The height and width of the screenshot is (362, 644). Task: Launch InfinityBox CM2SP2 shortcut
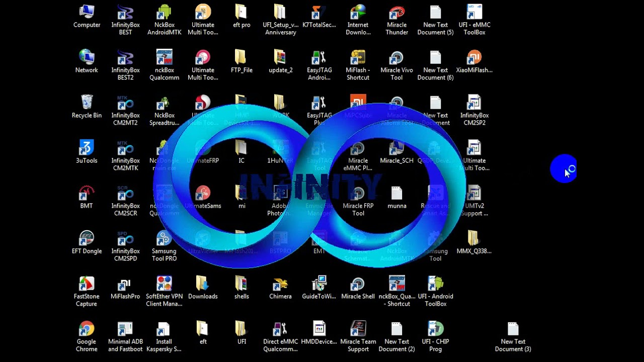click(474, 111)
